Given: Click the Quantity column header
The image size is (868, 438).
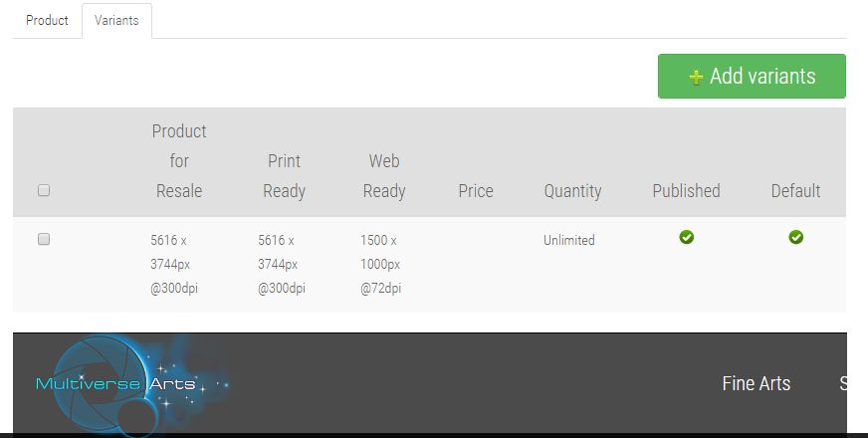Looking at the screenshot, I should (572, 191).
